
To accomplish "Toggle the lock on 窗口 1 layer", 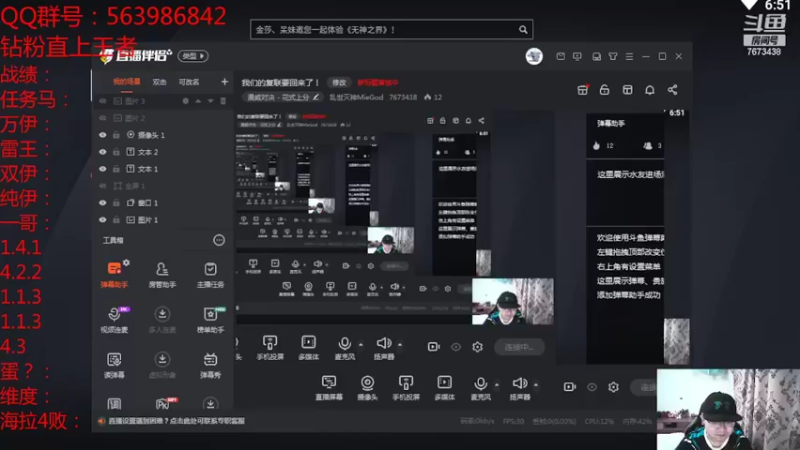I will pos(116,203).
